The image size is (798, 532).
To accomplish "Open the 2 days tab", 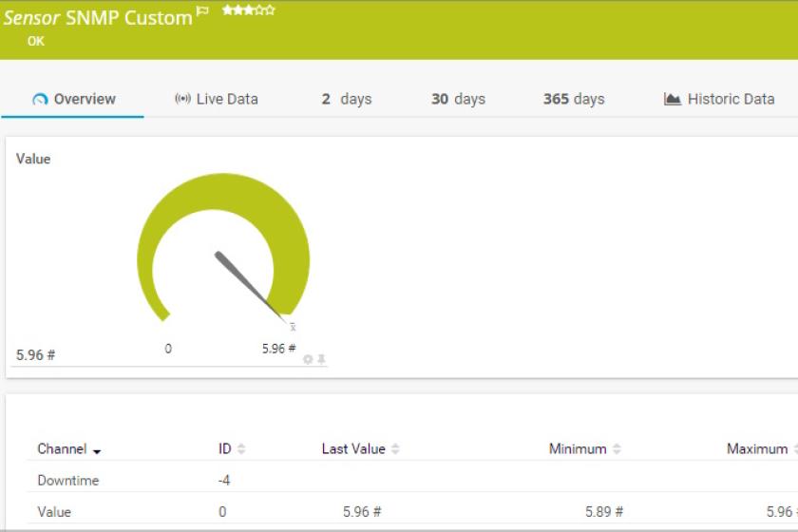I will point(347,99).
